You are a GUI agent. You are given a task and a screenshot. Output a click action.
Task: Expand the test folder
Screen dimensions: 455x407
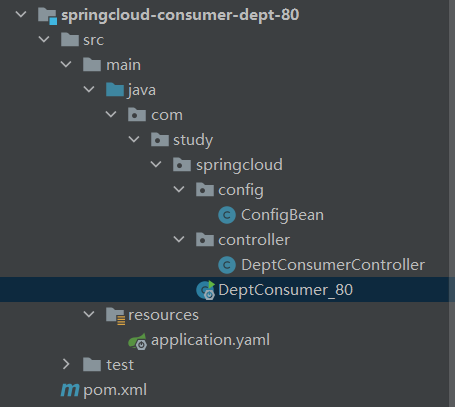point(66,364)
